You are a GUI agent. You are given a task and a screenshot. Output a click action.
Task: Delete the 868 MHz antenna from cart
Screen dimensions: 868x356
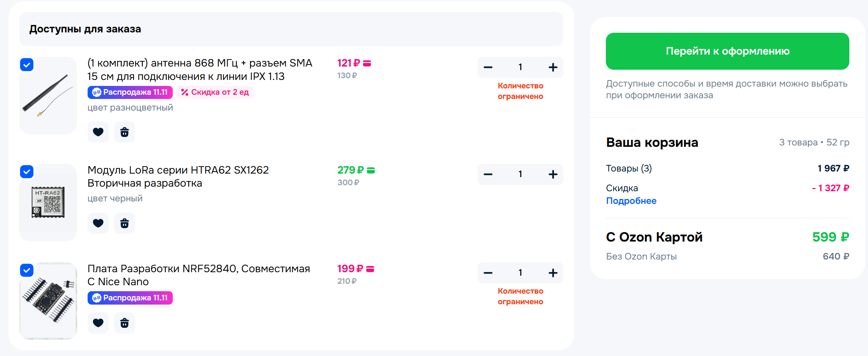coord(125,132)
